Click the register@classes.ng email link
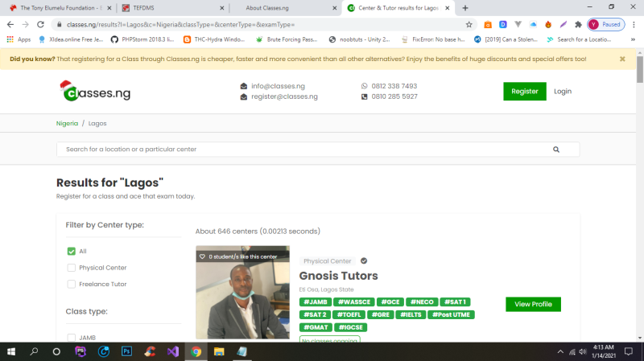The image size is (644, 361). 284,96
